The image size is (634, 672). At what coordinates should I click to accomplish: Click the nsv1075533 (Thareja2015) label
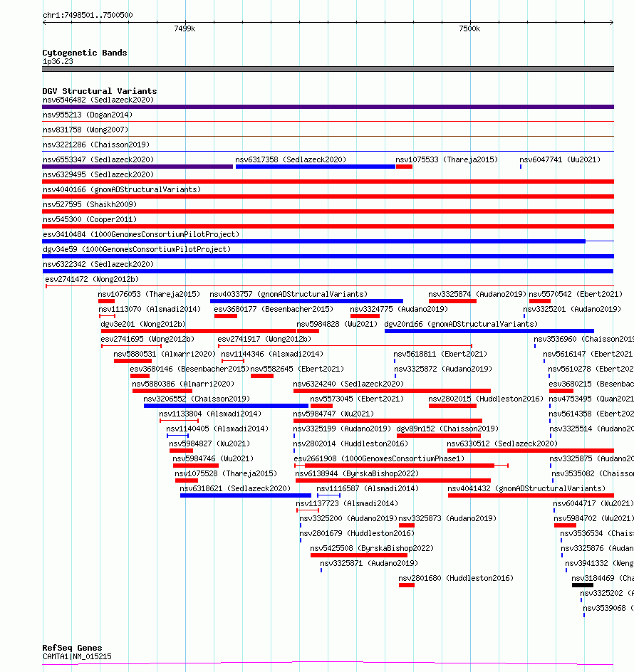pyautogui.click(x=447, y=160)
